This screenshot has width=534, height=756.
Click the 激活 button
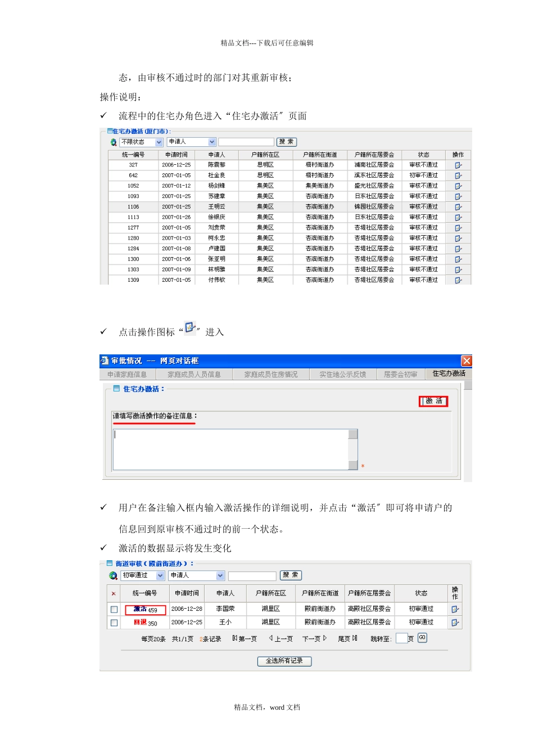(434, 401)
